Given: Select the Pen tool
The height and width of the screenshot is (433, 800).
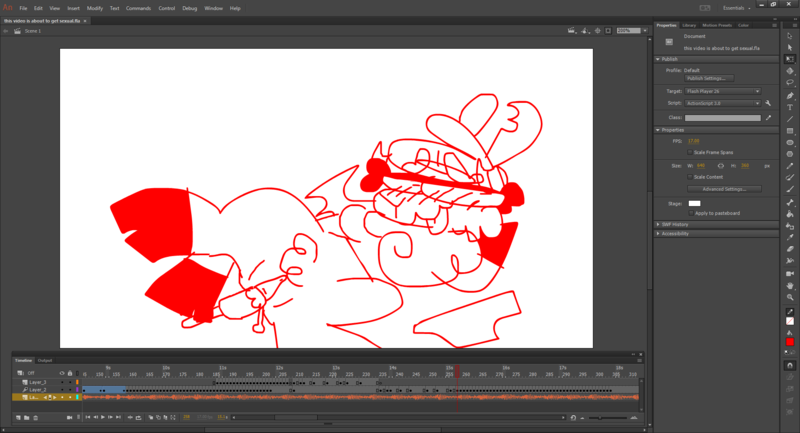Looking at the screenshot, I should (790, 95).
